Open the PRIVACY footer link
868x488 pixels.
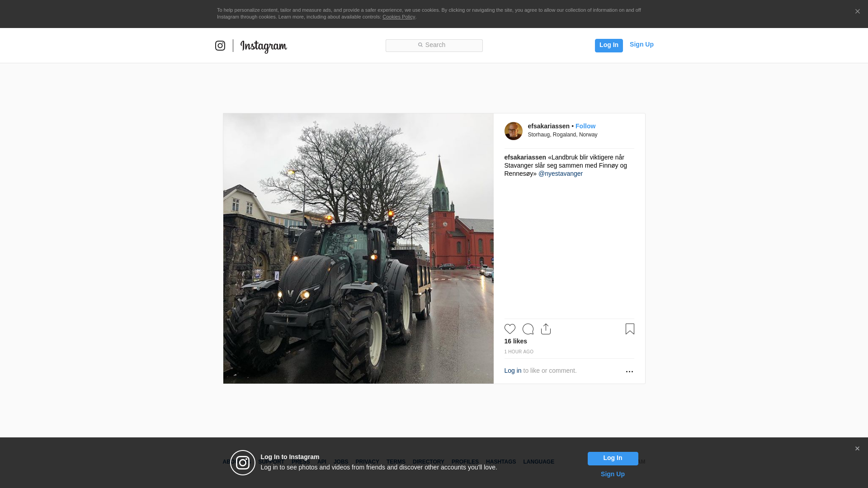pos(367,462)
